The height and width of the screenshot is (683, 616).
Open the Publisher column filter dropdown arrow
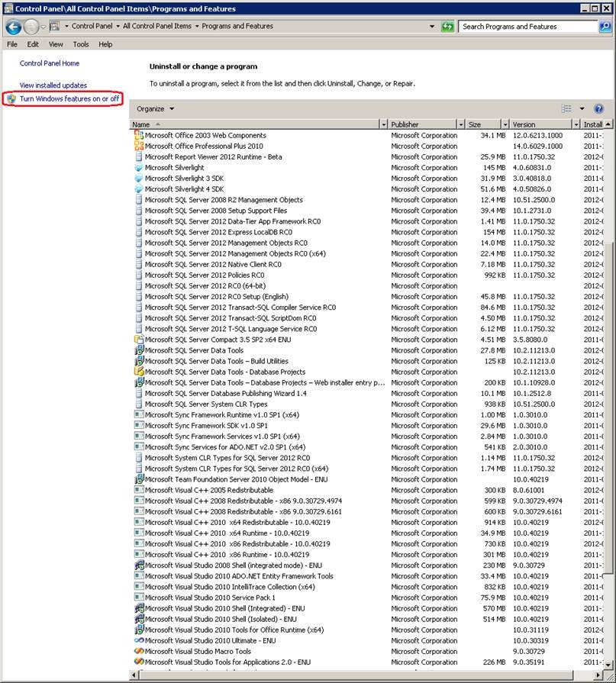coord(461,124)
